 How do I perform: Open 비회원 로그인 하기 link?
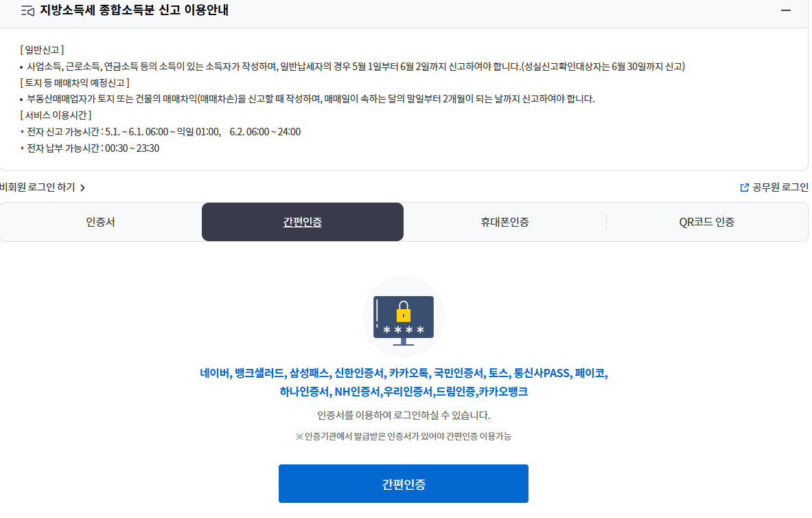38,187
